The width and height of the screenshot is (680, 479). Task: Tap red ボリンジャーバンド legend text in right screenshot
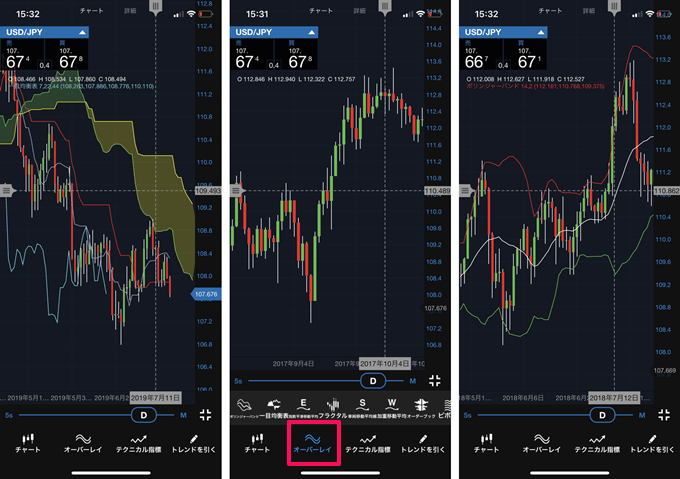(535, 86)
